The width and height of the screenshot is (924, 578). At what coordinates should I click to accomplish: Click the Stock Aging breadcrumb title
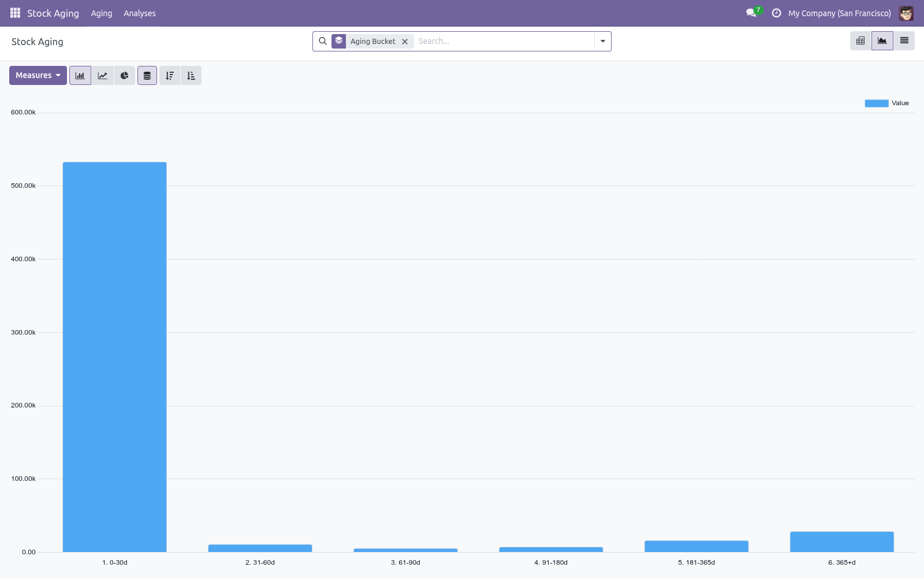click(x=38, y=42)
